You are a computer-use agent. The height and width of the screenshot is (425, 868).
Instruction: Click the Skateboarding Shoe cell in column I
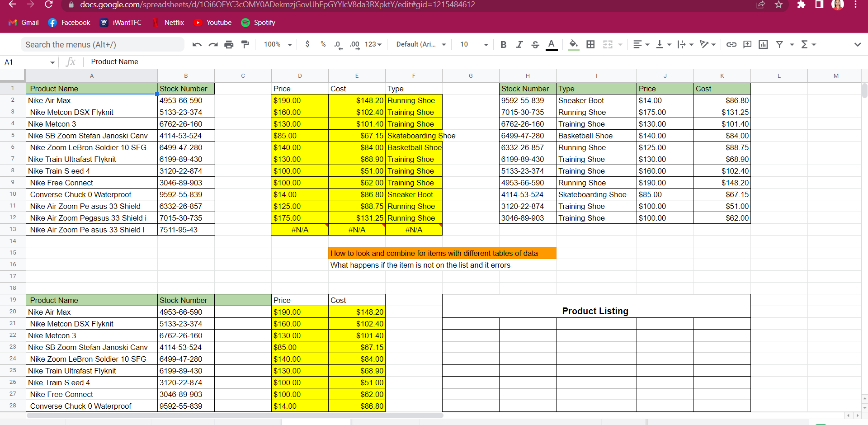pos(596,194)
